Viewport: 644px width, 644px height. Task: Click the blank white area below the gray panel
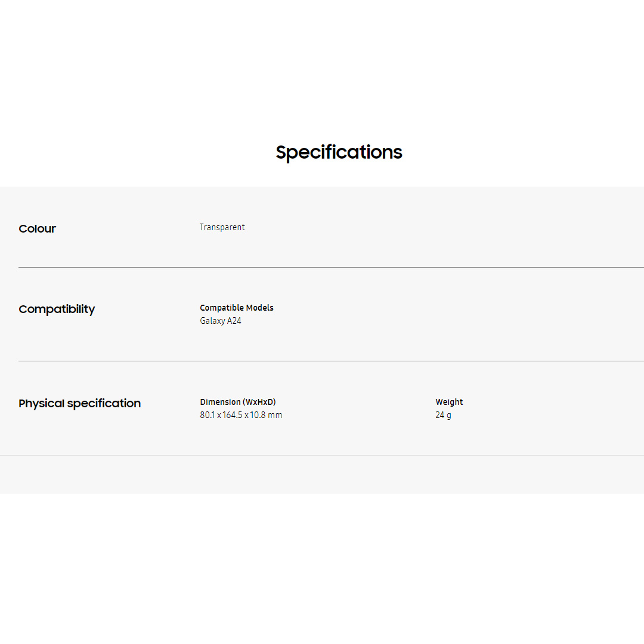coord(322,566)
